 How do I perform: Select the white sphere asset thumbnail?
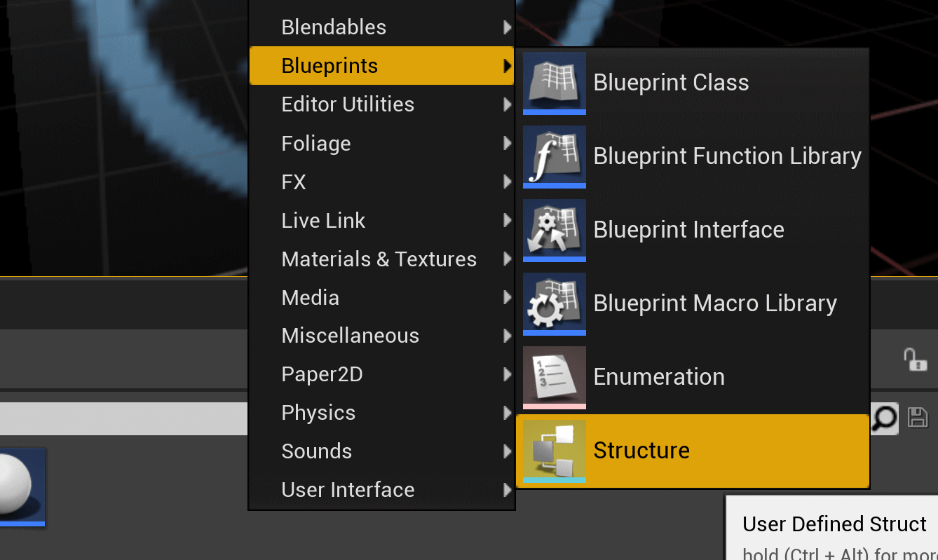(21, 486)
